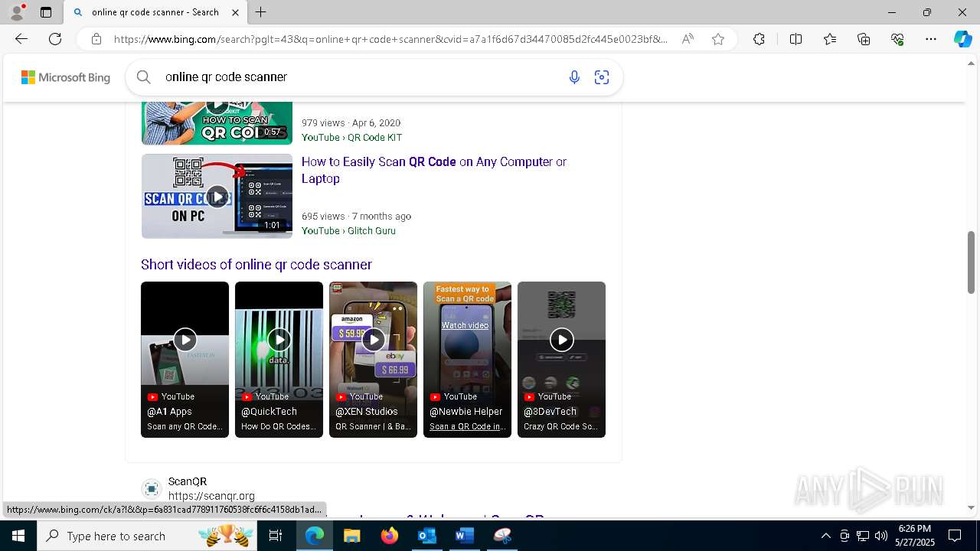
Task: Open the tab actions menu icon
Action: (46, 12)
